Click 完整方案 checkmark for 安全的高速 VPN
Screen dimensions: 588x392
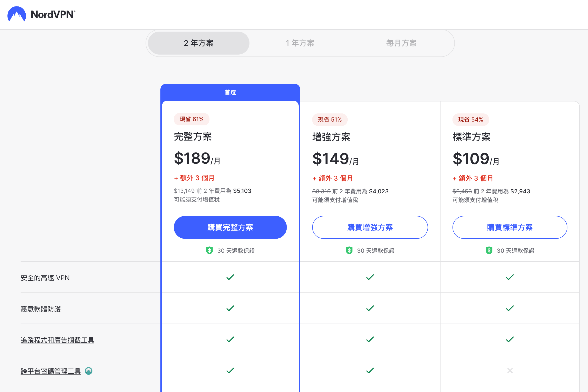230,277
